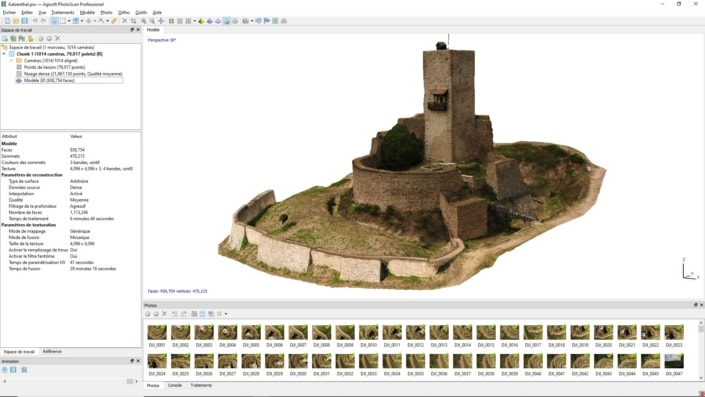This screenshot has width=705, height=397.
Task: Open the dense cloud classes dropdown arrow
Action: [x=194, y=21]
